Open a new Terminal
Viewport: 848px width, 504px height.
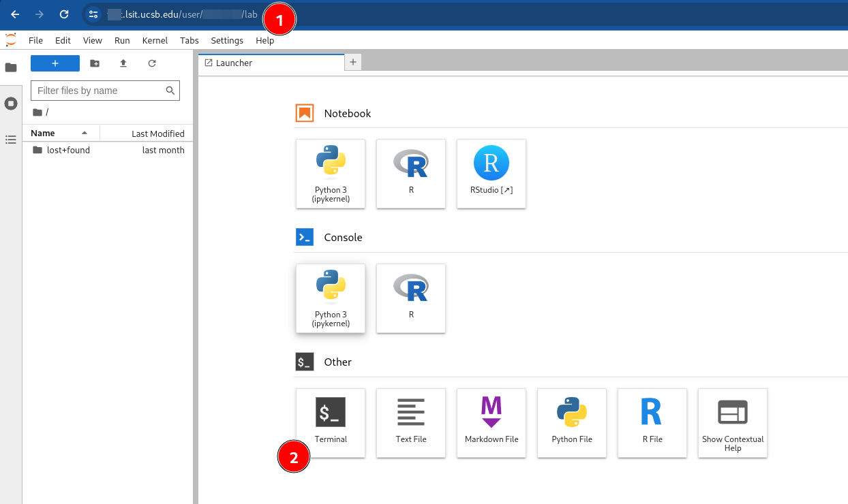pyautogui.click(x=331, y=423)
